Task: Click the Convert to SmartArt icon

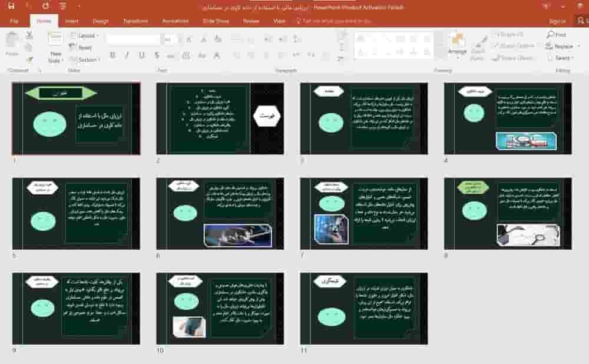Action: [x=340, y=59]
